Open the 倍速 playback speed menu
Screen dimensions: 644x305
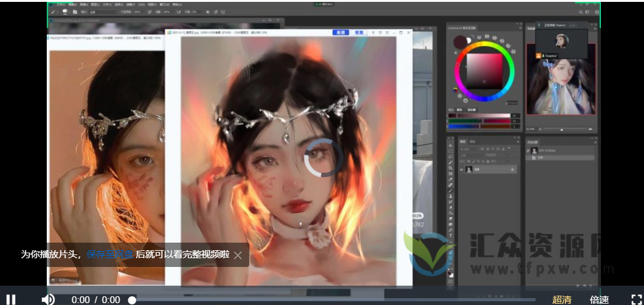coord(599,299)
